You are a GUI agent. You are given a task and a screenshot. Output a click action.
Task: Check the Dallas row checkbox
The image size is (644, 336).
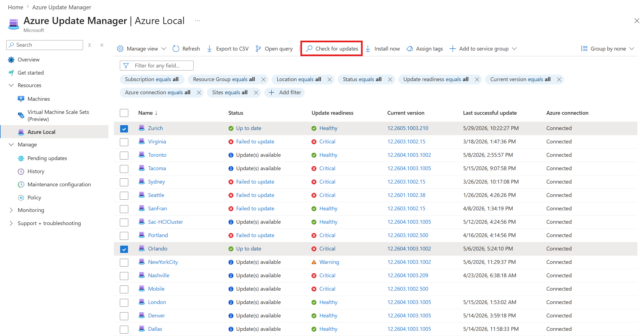pyautogui.click(x=124, y=329)
